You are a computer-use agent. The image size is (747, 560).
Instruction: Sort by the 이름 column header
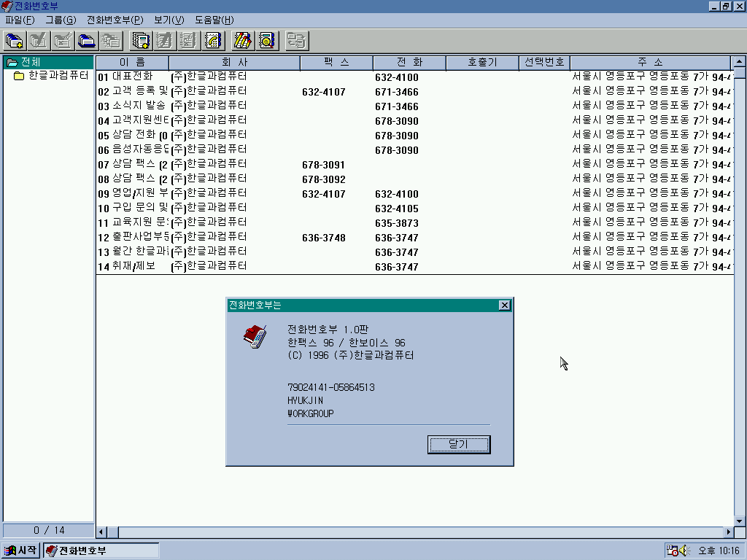[x=133, y=63]
